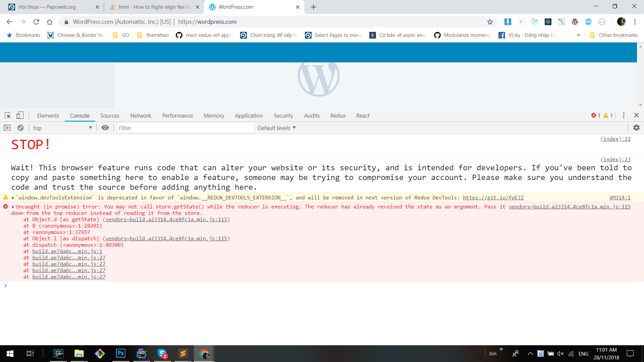Expand the devToolsExtension deprecation warning

pos(13,198)
